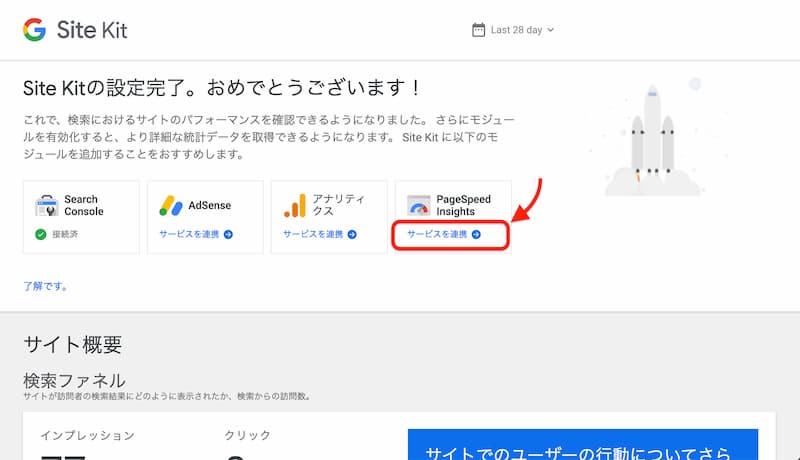800x460 pixels.
Task: Click the green connected checkmark icon
Action: click(x=41, y=234)
